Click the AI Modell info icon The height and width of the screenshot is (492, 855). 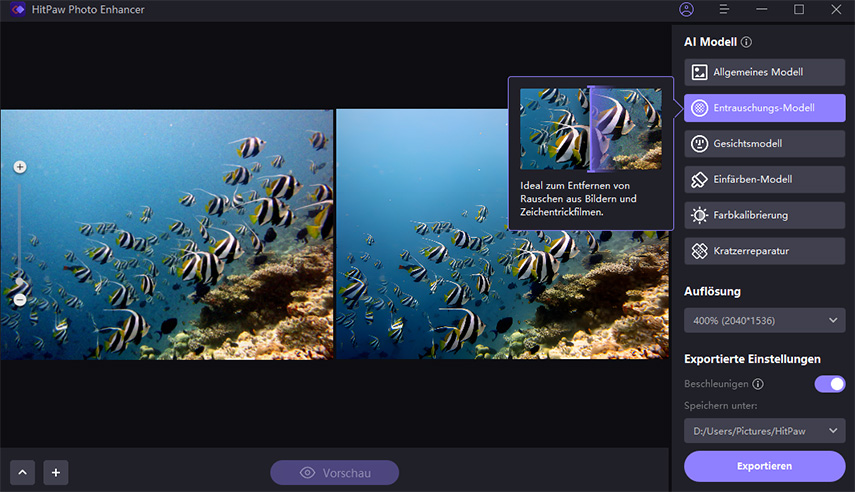[747, 43]
